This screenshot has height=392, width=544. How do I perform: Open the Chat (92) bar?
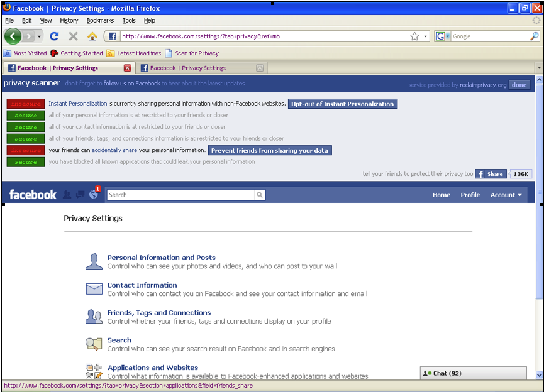click(x=473, y=373)
